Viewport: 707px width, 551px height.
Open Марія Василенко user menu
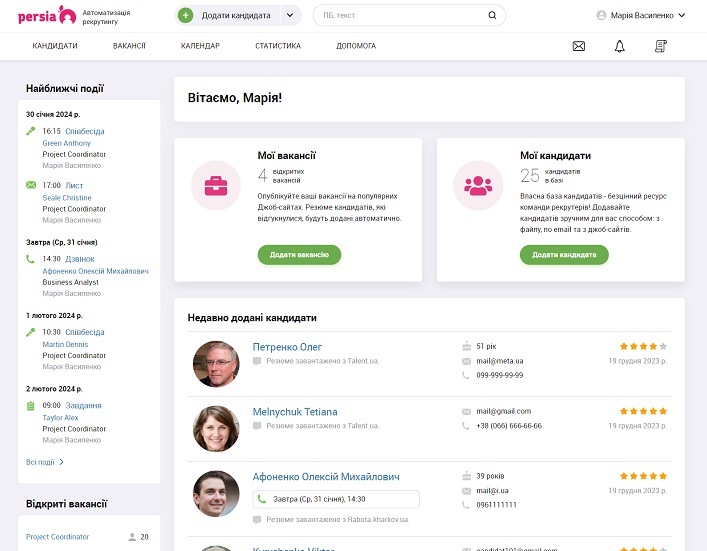point(640,16)
